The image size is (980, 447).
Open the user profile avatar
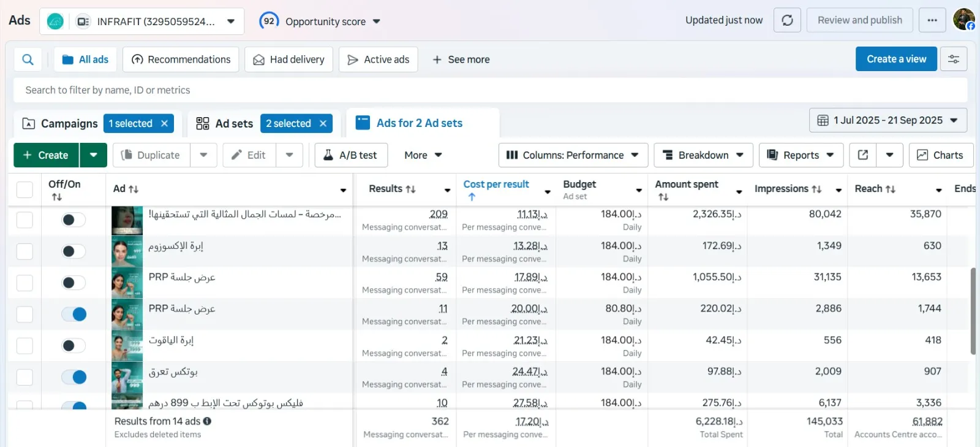(964, 20)
